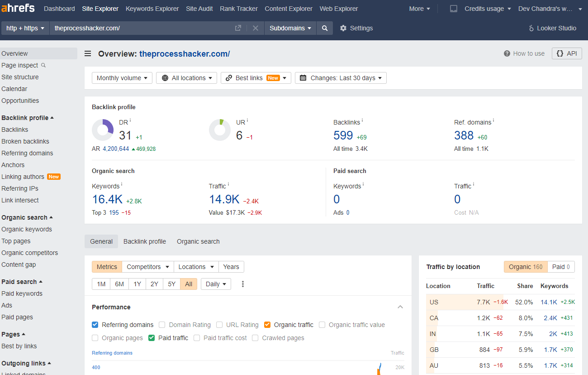Open Broken backlinks in sidebar
588x375 pixels.
tap(25, 141)
